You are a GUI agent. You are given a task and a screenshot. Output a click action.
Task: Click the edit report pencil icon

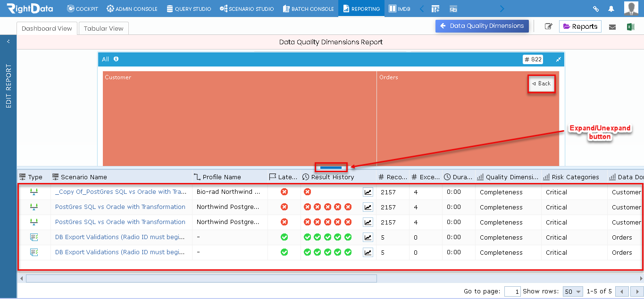548,26
